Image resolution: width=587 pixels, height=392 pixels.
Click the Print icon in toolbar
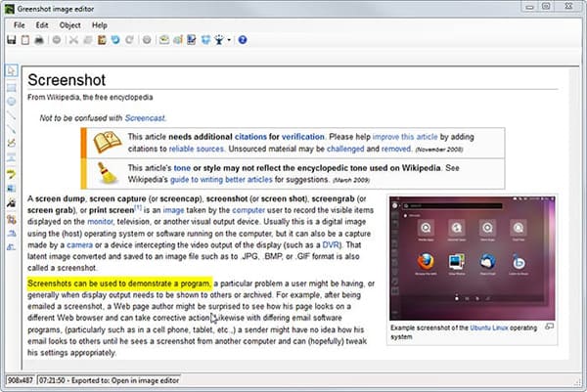click(39, 40)
